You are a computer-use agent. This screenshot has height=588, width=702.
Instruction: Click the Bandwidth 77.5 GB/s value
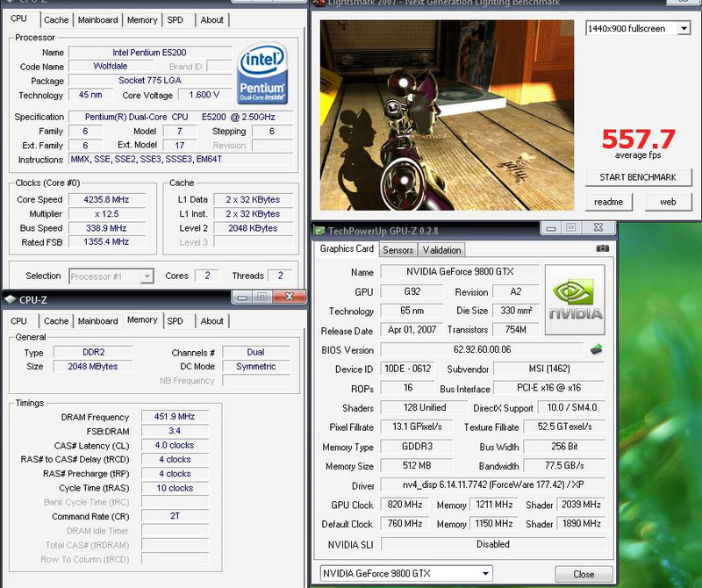pyautogui.click(x=564, y=466)
